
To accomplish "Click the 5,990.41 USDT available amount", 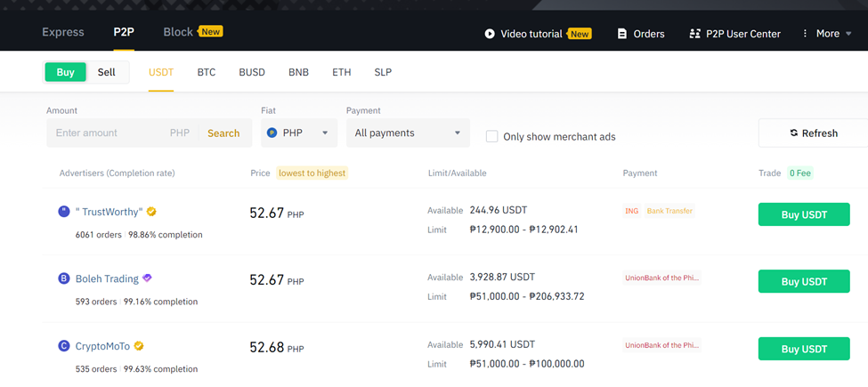I will pos(502,344).
